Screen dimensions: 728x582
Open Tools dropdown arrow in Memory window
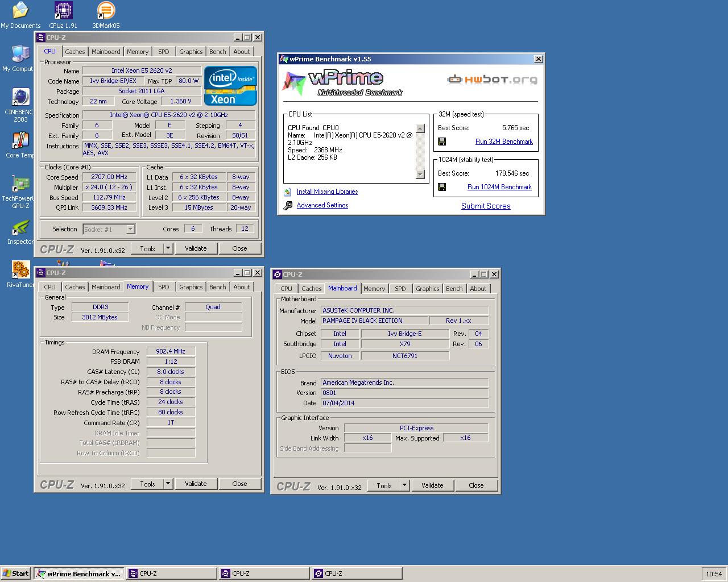168,484
